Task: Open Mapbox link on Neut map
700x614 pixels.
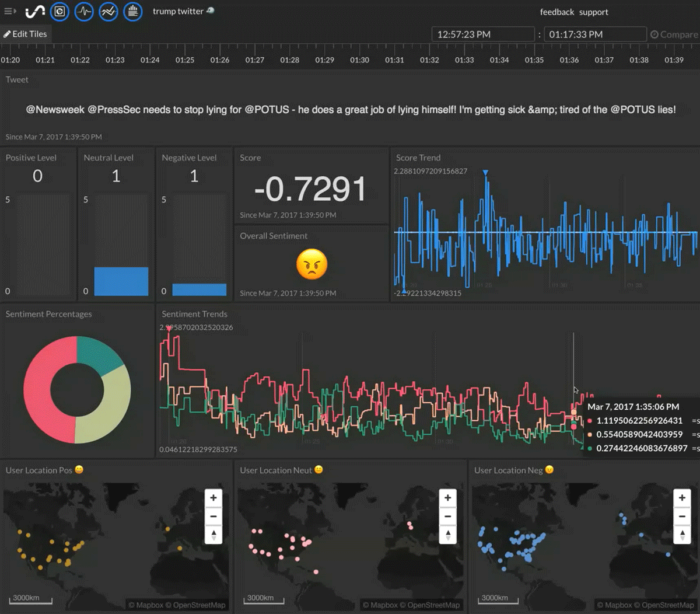Action: tap(380, 605)
